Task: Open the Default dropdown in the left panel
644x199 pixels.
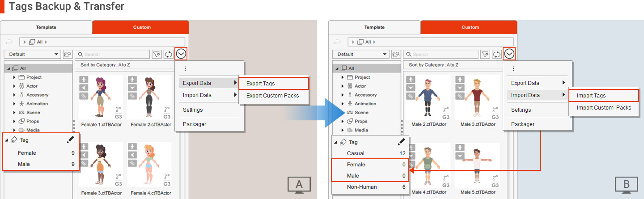Action: (32, 54)
